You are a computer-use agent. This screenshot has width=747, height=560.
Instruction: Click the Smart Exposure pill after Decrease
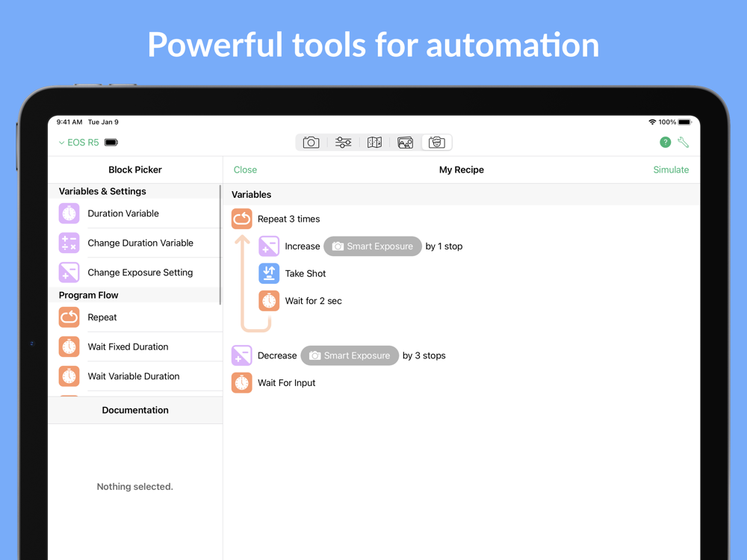[x=350, y=355]
